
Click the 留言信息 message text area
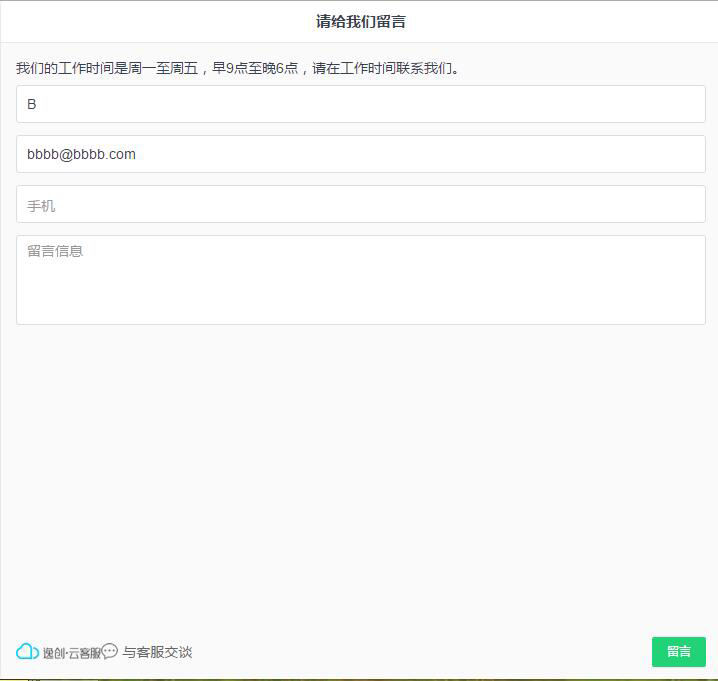tap(360, 280)
